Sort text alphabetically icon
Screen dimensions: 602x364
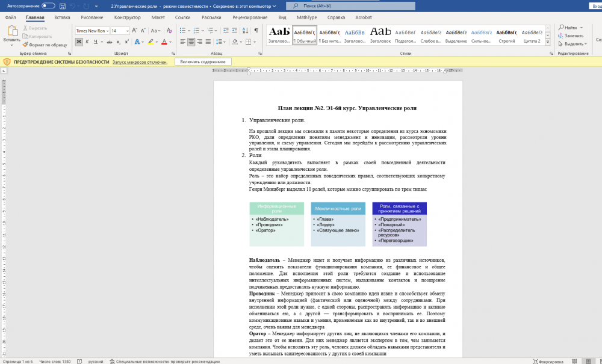pos(245,31)
